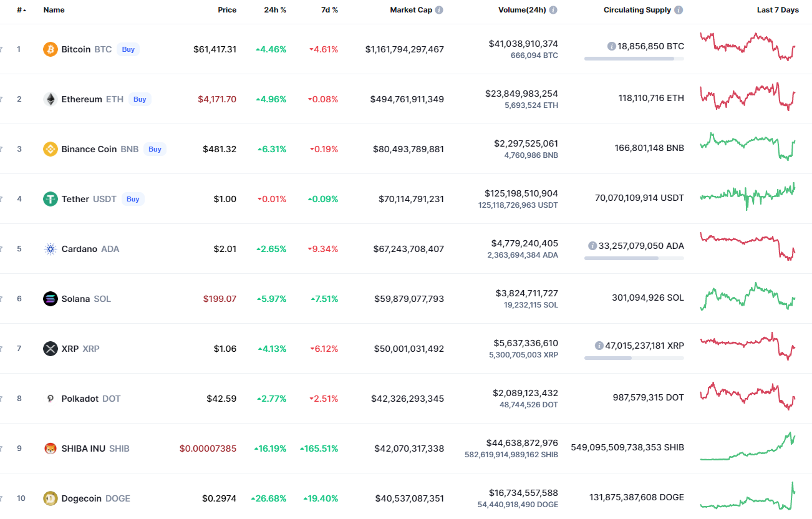812x519 pixels.
Task: Click XRP volume $5,637,336,610
Action: click(x=524, y=343)
